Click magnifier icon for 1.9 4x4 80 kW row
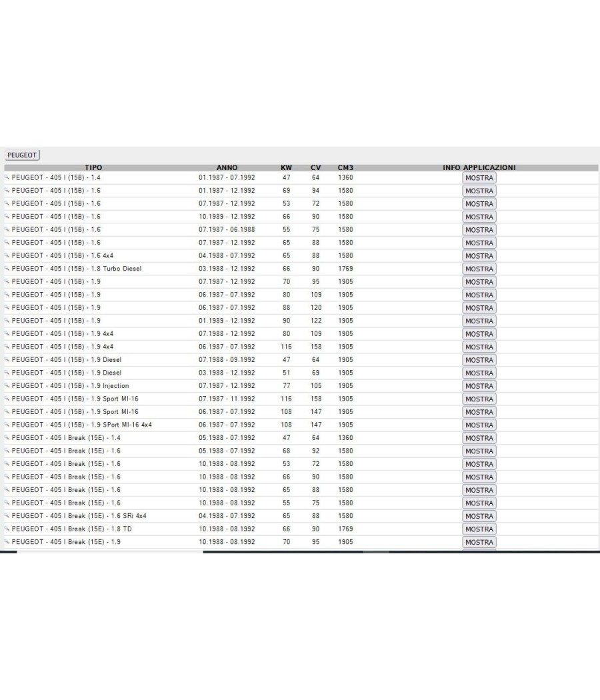The image size is (600, 700). 7,333
